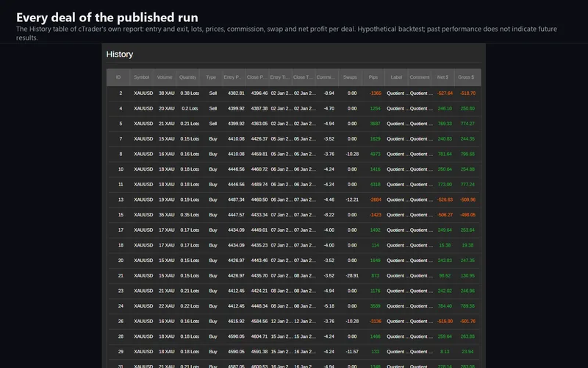
Task: Click the Type column header
Action: 211,77
